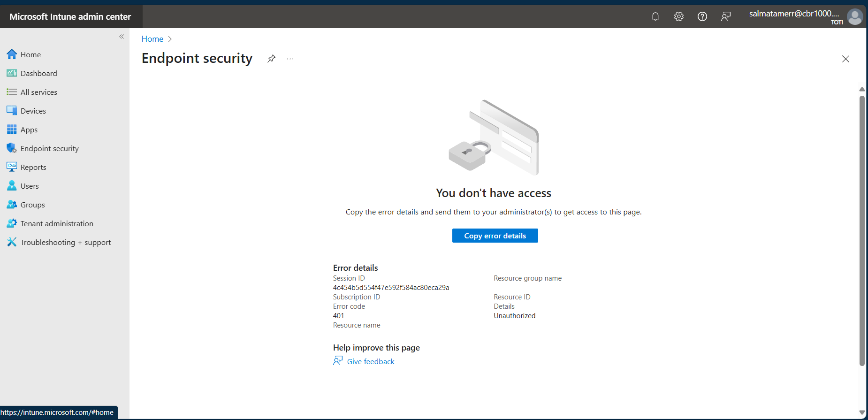The image size is (868, 420).
Task: Click the Troubleshooting wrench icon
Action: pyautogui.click(x=12, y=242)
